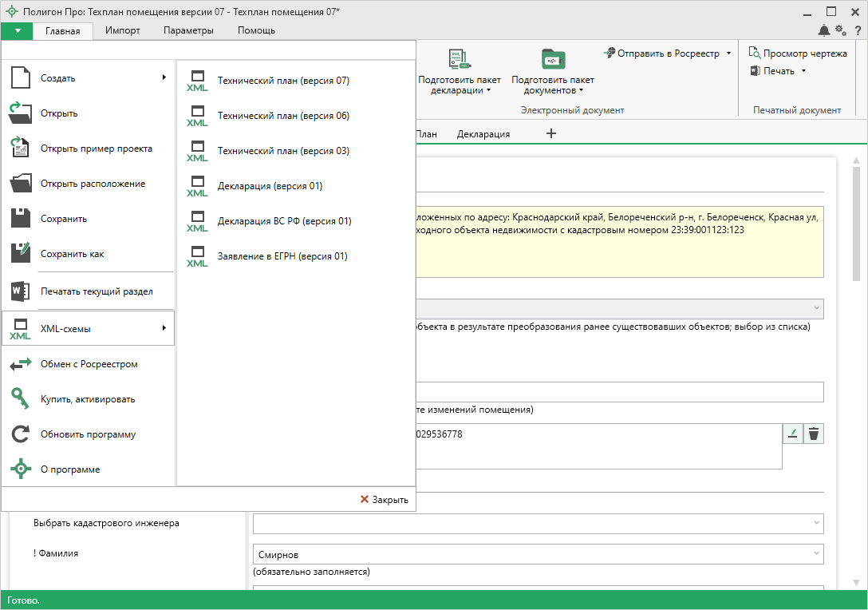Add a new tab with plus button
The height and width of the screenshot is (610, 868).
click(550, 133)
